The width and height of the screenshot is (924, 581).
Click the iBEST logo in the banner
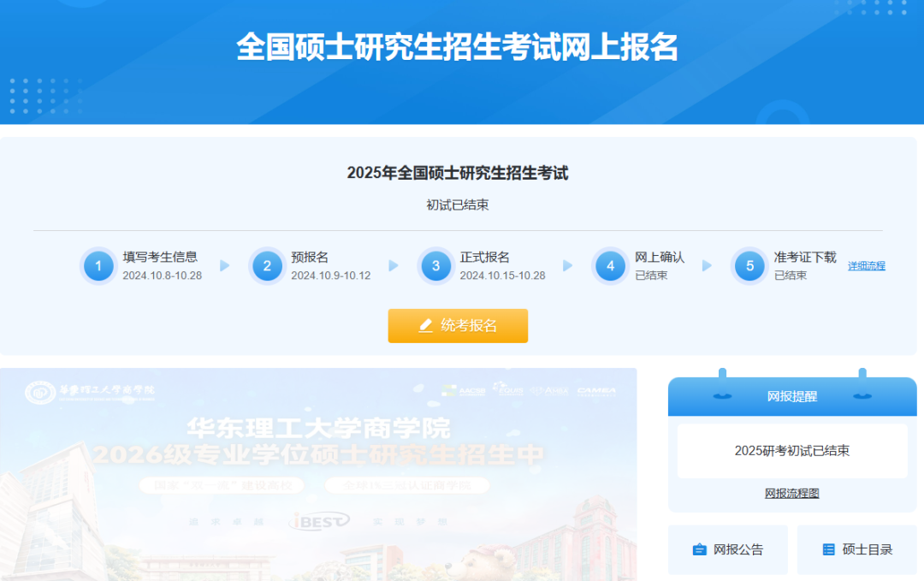(x=319, y=521)
